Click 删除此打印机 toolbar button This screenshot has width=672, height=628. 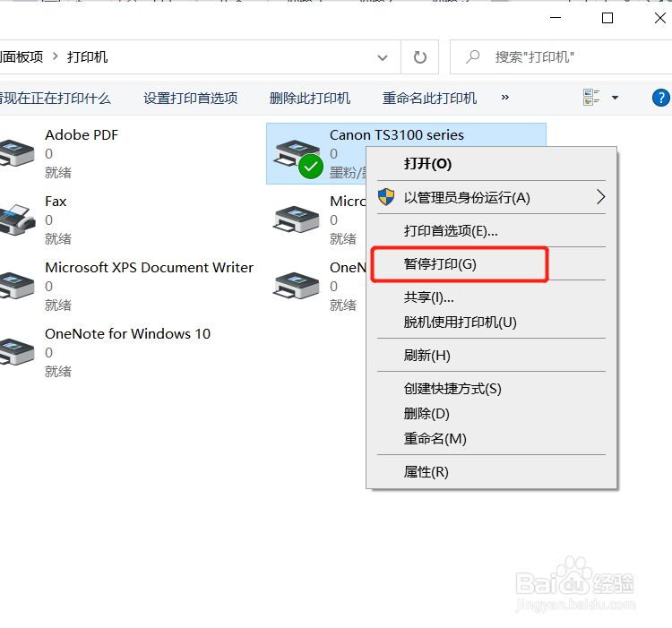(310, 99)
